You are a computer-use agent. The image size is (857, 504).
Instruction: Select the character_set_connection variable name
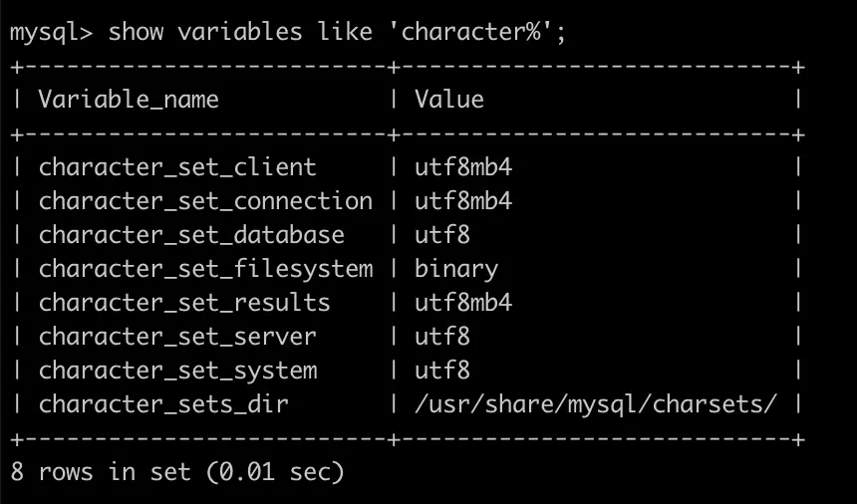[205, 201]
